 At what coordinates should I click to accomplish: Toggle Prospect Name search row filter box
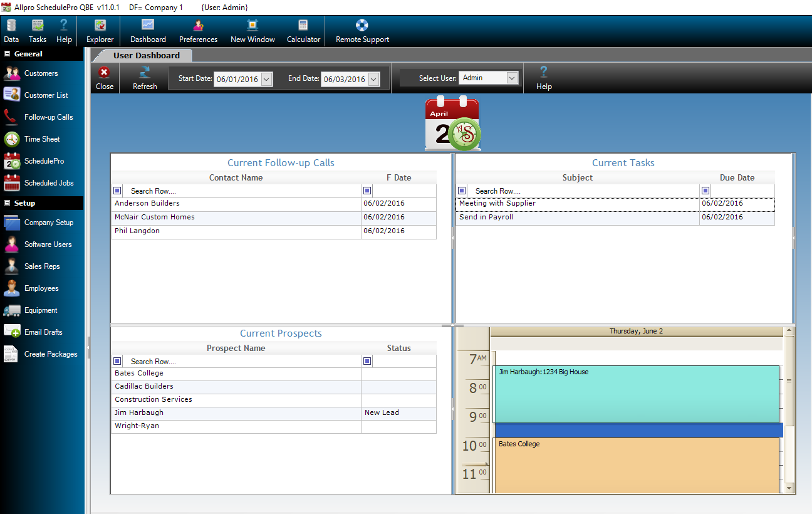tap(117, 361)
